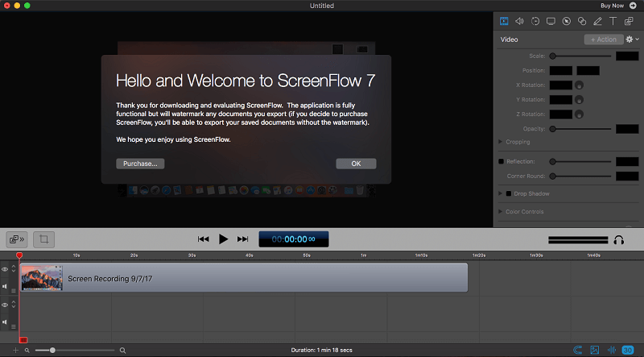Click the X Rotation value field
Screen dimensions: 644x357
pos(560,85)
